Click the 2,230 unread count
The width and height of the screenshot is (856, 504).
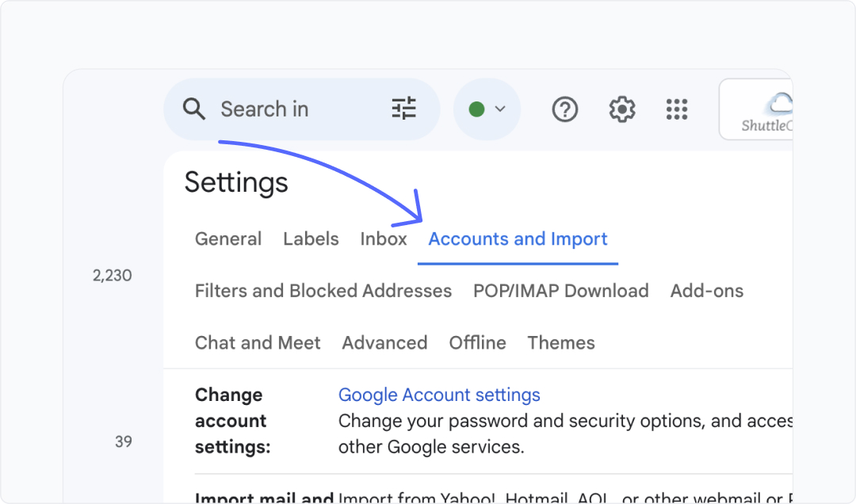pyautogui.click(x=112, y=275)
